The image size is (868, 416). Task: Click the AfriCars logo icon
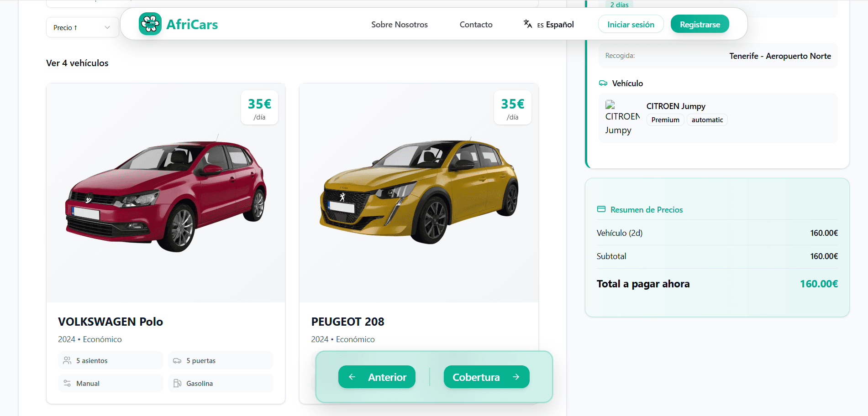click(x=150, y=24)
